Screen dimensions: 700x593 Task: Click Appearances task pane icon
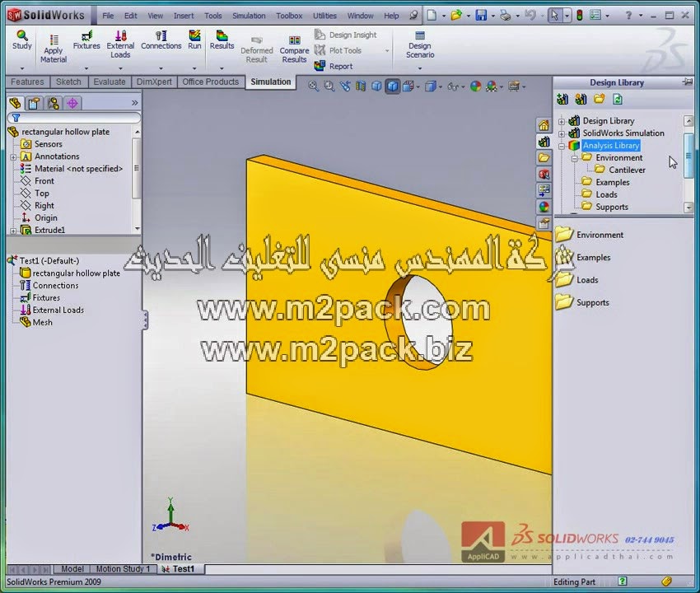(544, 207)
